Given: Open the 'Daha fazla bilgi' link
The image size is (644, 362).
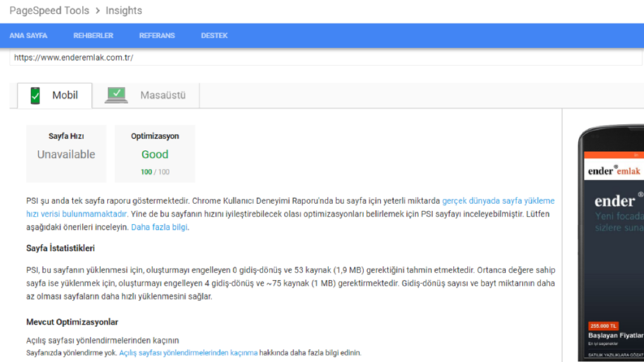Looking at the screenshot, I should [x=159, y=227].
